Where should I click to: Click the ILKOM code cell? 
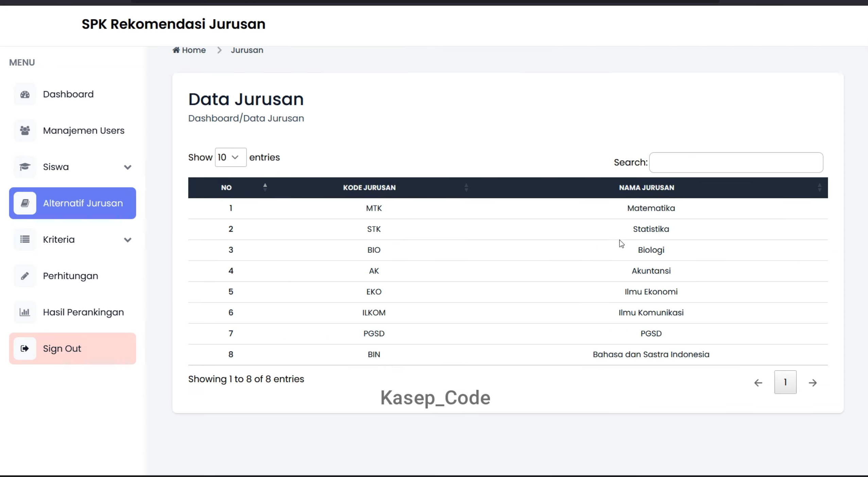point(374,313)
